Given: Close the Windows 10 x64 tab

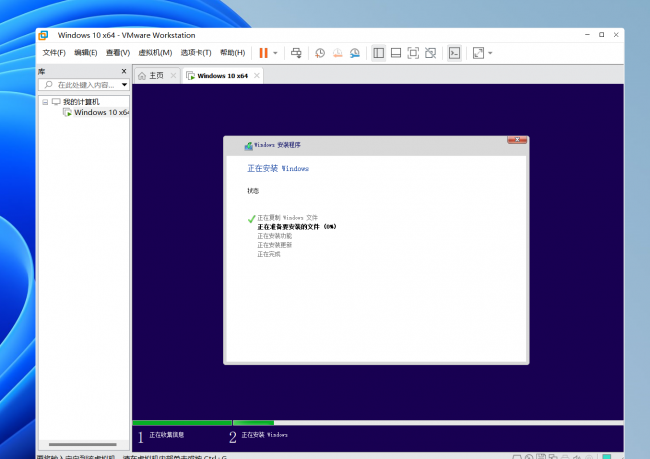Looking at the screenshot, I should tap(257, 75).
